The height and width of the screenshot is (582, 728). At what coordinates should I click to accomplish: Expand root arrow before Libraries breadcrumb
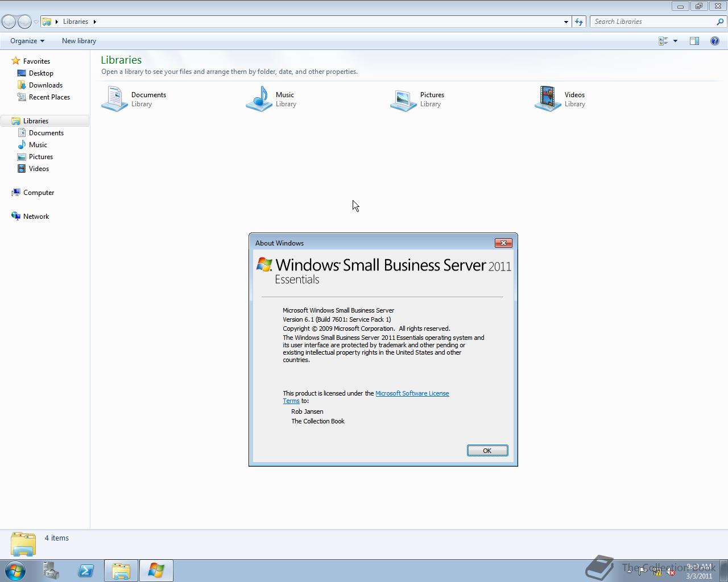[56, 22]
